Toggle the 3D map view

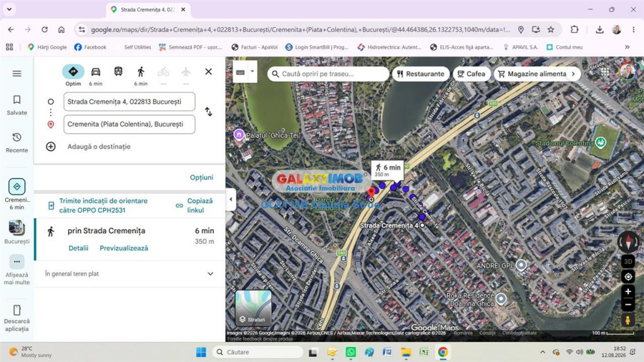(x=628, y=261)
